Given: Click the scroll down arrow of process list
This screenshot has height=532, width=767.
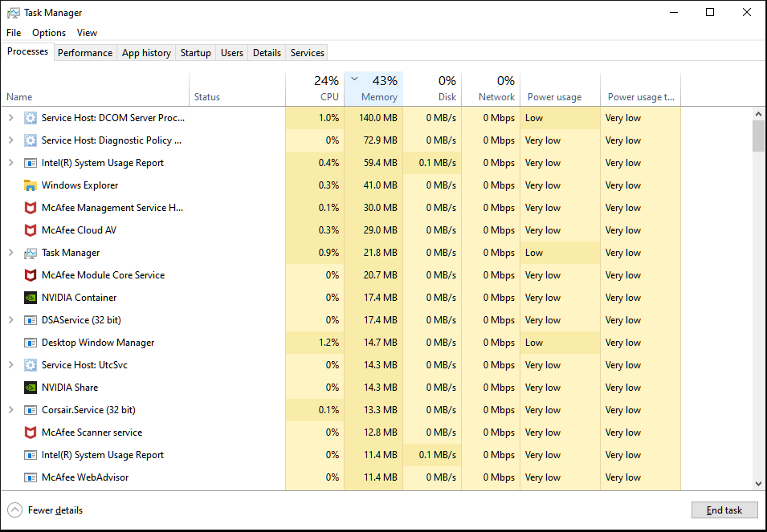Looking at the screenshot, I should tap(758, 484).
